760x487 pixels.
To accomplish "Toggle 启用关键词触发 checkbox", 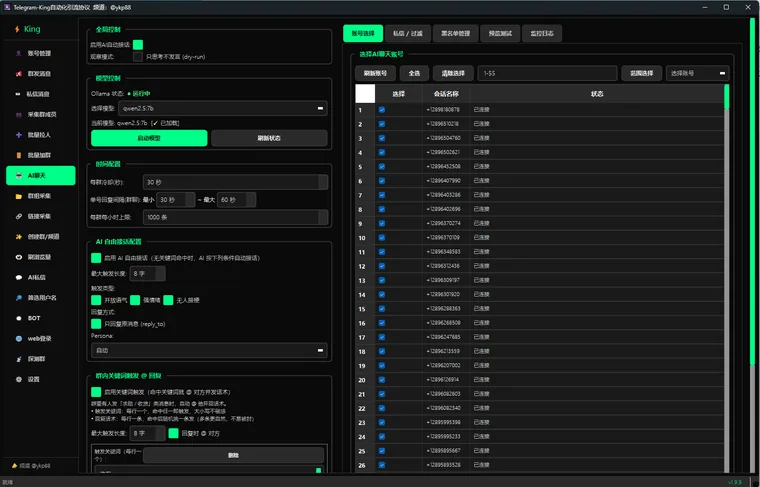I will (x=96, y=392).
